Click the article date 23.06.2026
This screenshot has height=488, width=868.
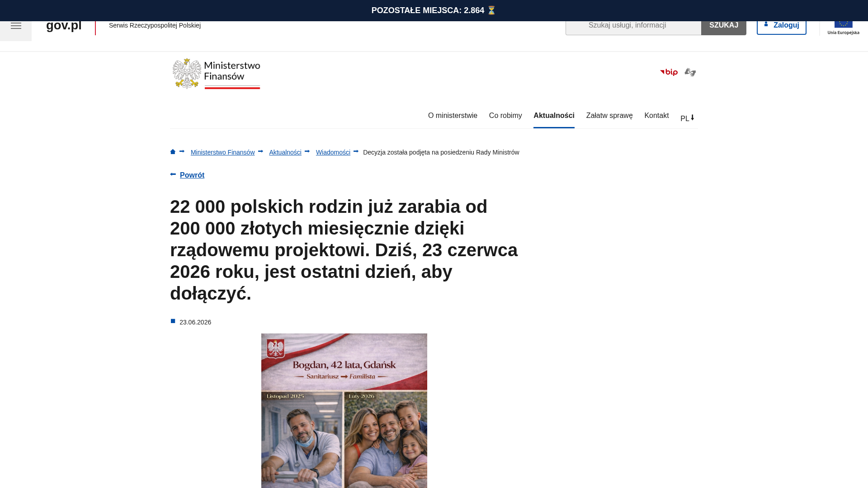click(195, 322)
